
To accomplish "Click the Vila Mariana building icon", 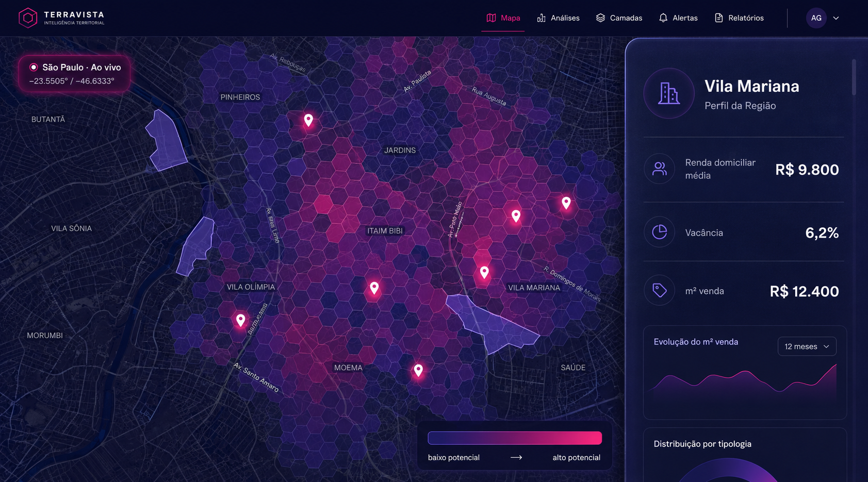I will (669, 94).
